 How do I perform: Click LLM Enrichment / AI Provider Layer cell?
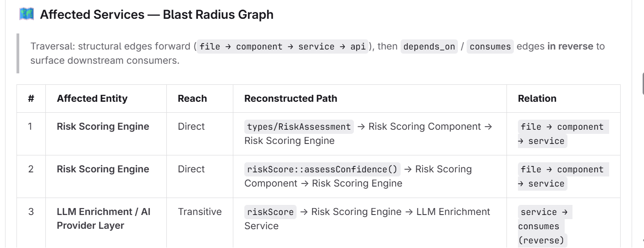click(x=104, y=219)
